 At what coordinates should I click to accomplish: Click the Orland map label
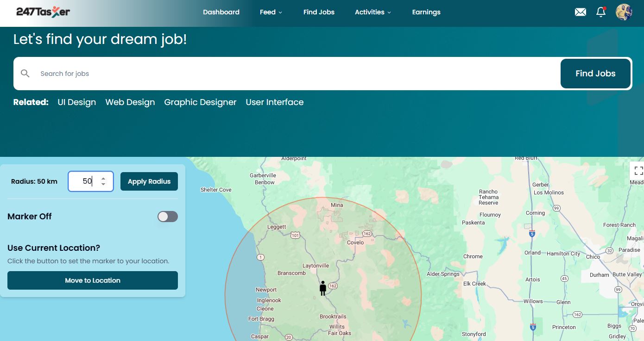[x=532, y=253]
